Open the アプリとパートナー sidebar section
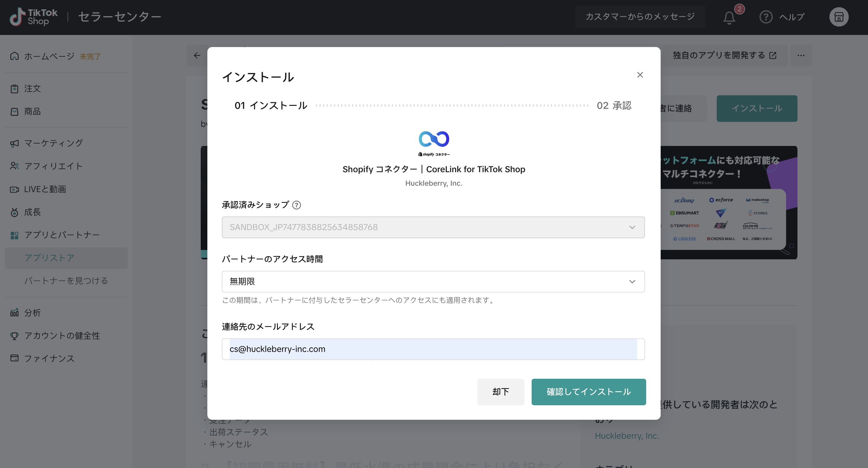Screen dimensions: 868x468 coord(62,235)
